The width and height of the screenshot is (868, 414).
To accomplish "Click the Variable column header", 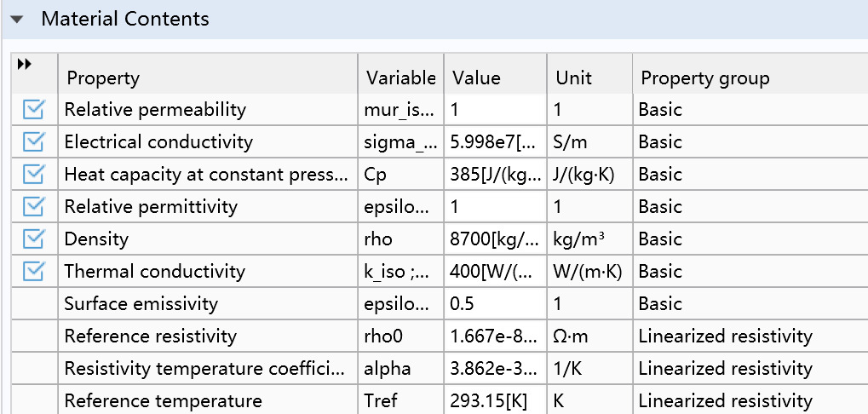I will tap(401, 78).
